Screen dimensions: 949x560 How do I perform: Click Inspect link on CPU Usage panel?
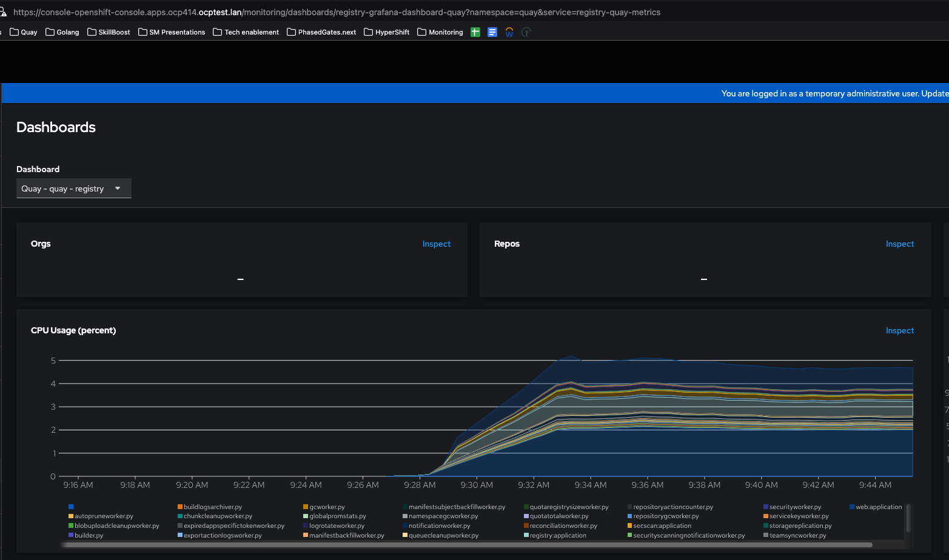tap(899, 330)
